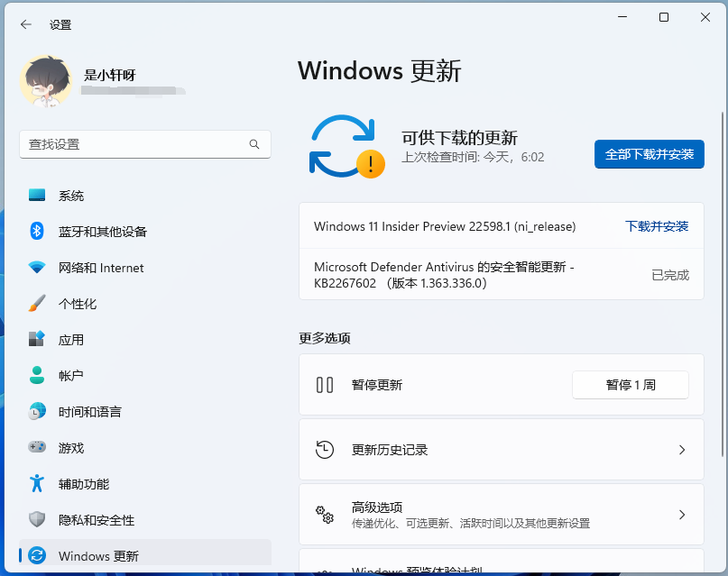
Task: Click 暂停 1 周 button
Action: click(630, 385)
